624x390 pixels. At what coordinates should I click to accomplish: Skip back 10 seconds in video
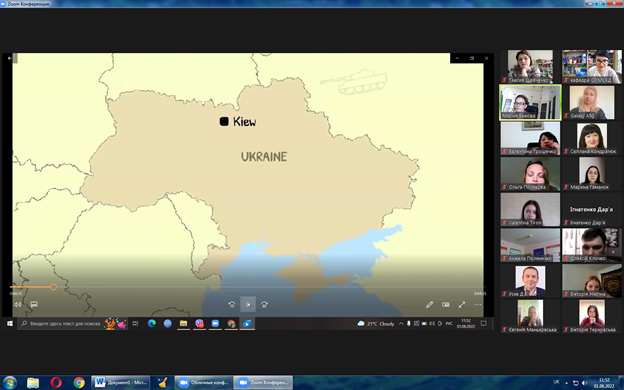232,304
